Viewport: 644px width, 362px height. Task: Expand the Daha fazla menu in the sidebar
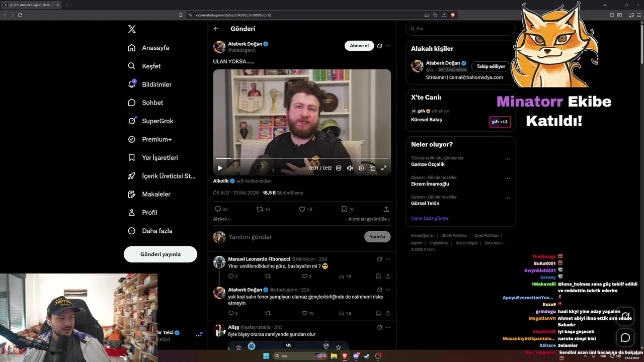[x=150, y=231]
